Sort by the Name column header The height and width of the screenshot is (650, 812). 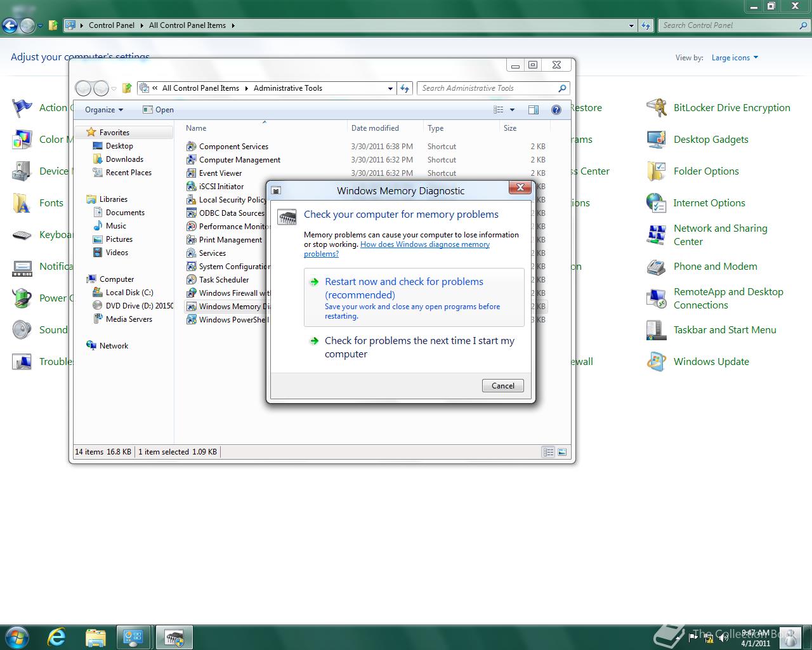point(265,128)
